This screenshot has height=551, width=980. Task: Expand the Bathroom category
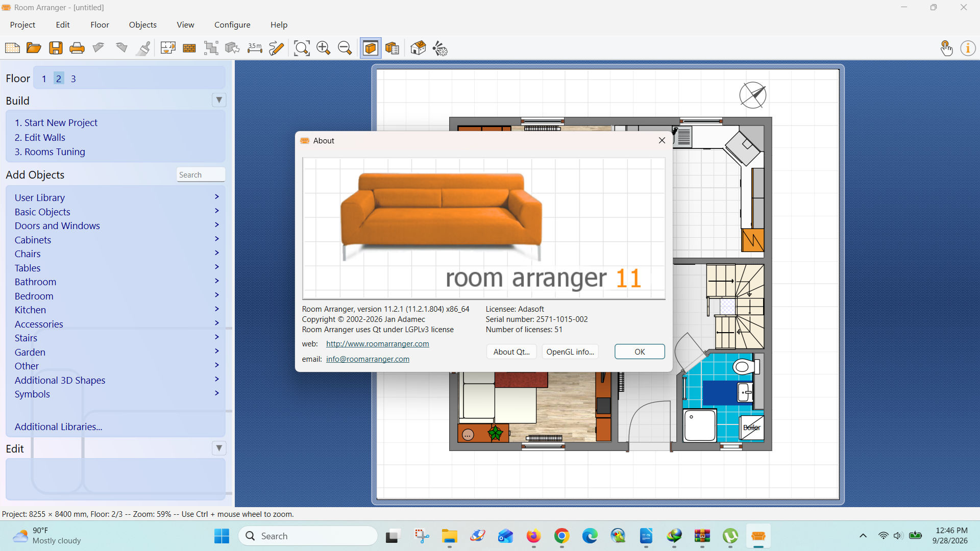click(117, 282)
